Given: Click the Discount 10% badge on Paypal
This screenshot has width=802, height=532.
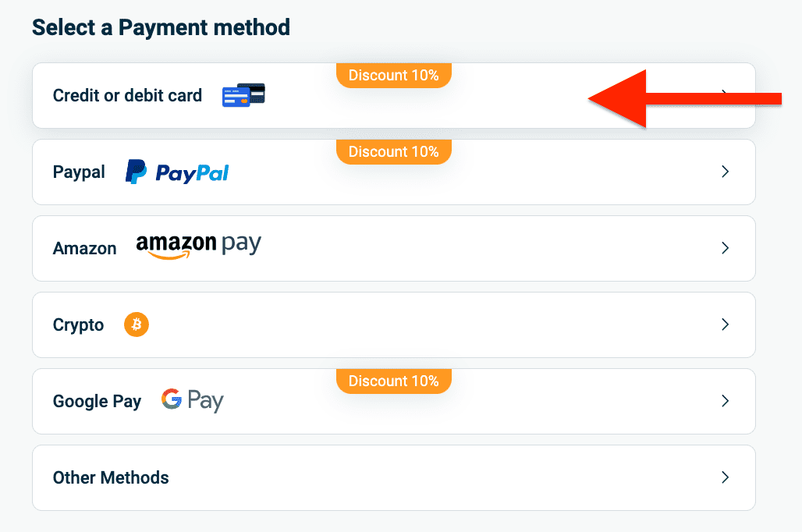Looking at the screenshot, I should coord(394,151).
